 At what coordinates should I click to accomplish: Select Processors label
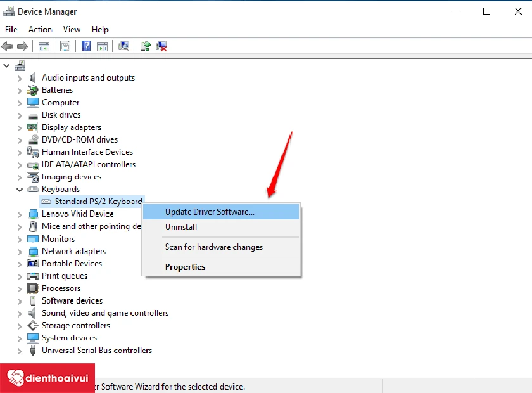(61, 288)
